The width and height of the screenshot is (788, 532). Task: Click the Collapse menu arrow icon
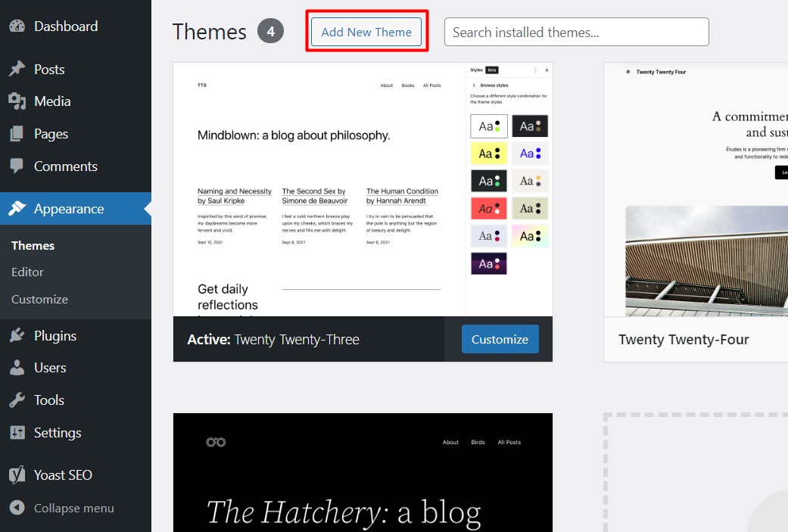click(x=17, y=508)
